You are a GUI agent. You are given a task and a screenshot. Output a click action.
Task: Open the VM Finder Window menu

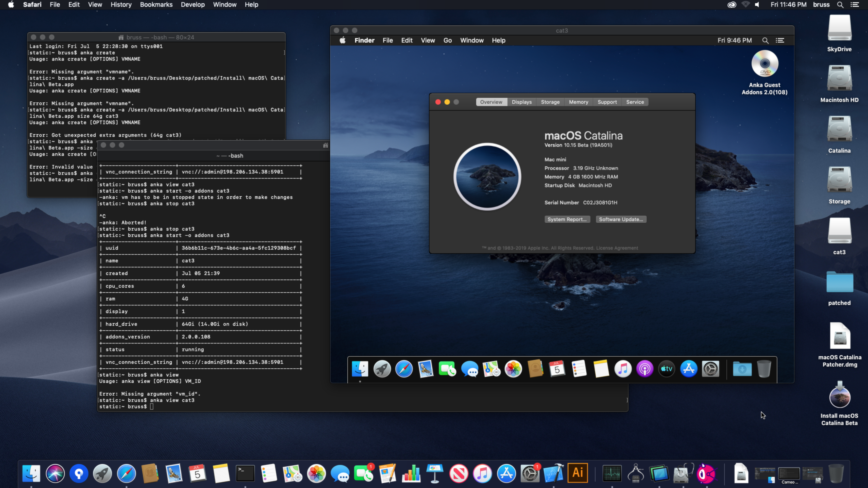[471, 40]
